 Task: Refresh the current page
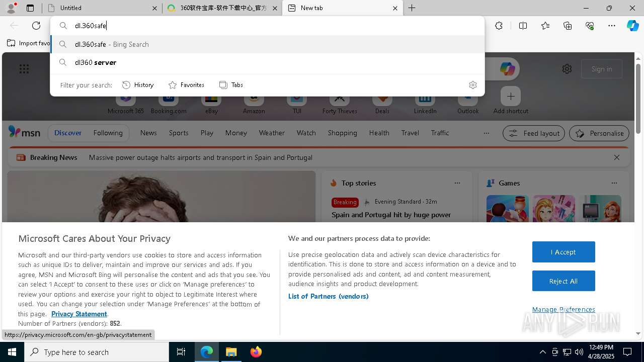(36, 26)
